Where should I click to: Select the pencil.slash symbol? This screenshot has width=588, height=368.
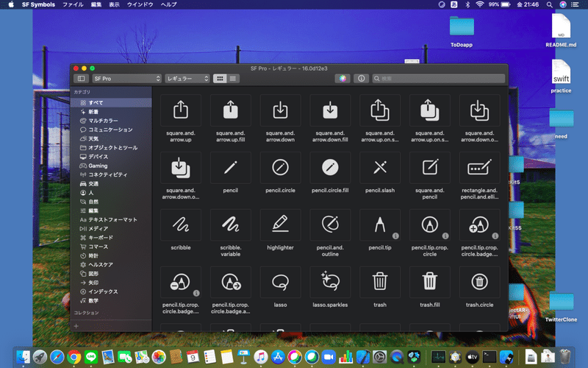pyautogui.click(x=380, y=168)
